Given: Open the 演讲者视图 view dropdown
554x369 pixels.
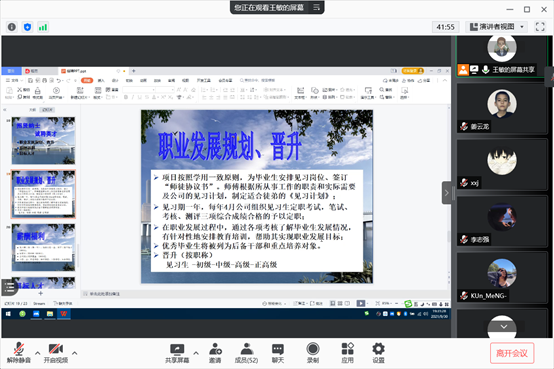Looking at the screenshot, I should click(x=496, y=27).
